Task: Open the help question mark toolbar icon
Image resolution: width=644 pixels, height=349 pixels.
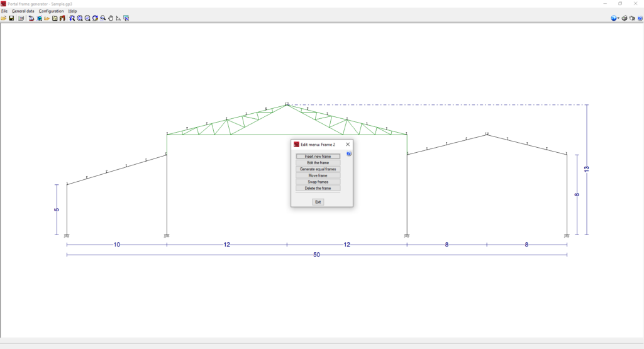Action: tap(640, 18)
